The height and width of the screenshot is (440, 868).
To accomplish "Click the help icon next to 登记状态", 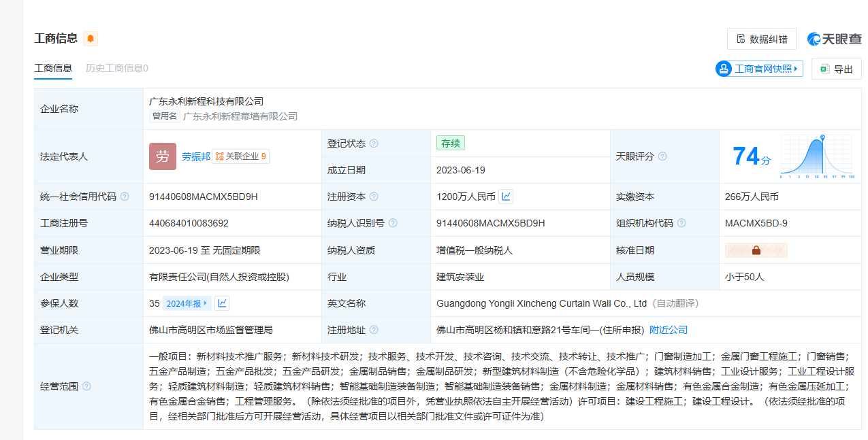I will tap(374, 143).
